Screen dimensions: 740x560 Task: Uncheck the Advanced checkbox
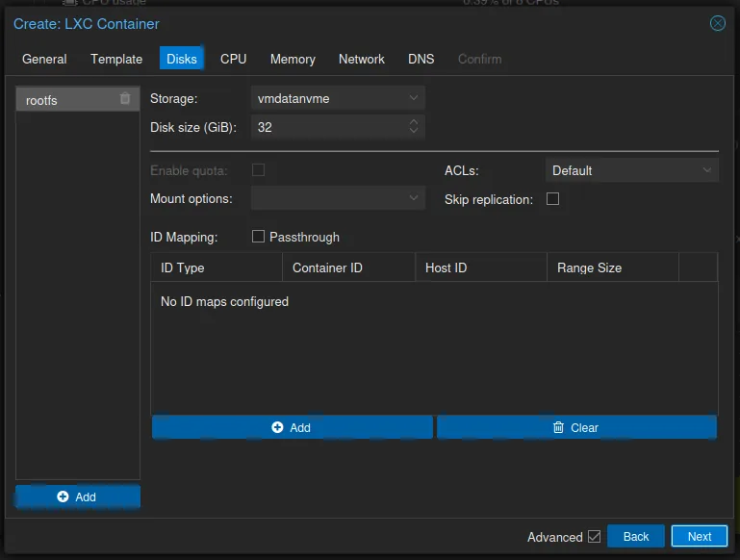pos(594,536)
